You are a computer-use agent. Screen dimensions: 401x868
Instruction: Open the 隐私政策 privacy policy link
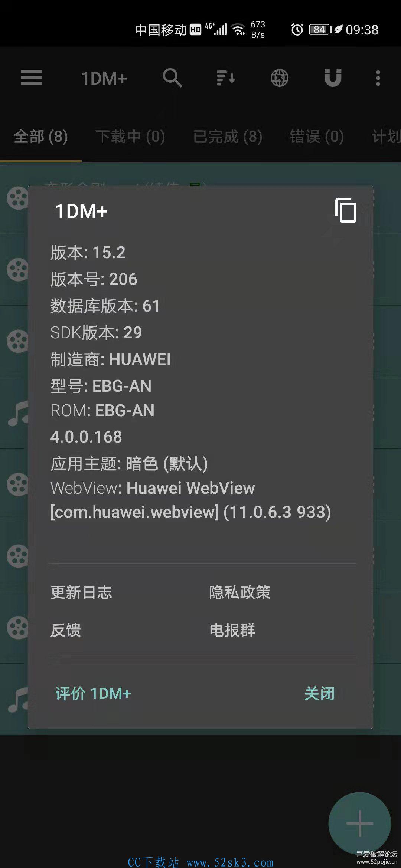point(240,592)
